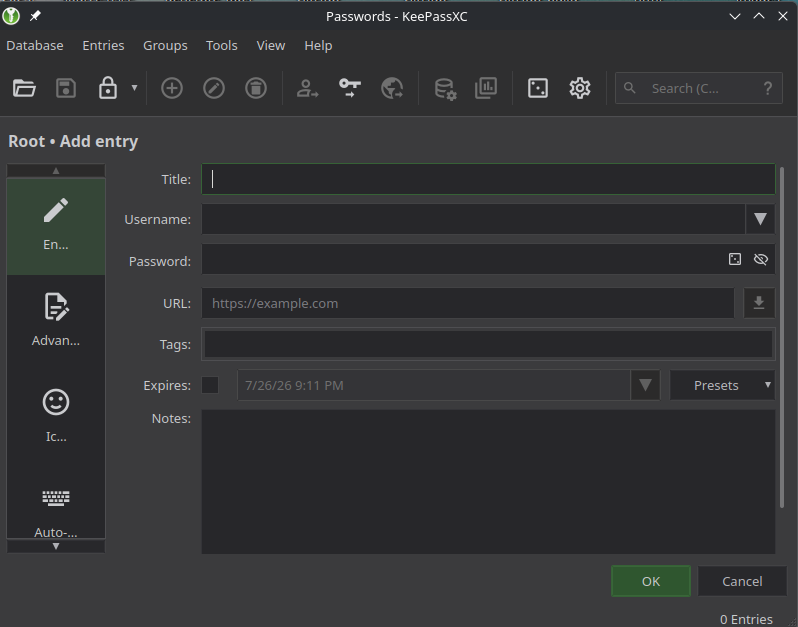Open application settings gear icon
The height and width of the screenshot is (627, 798).
(x=580, y=88)
